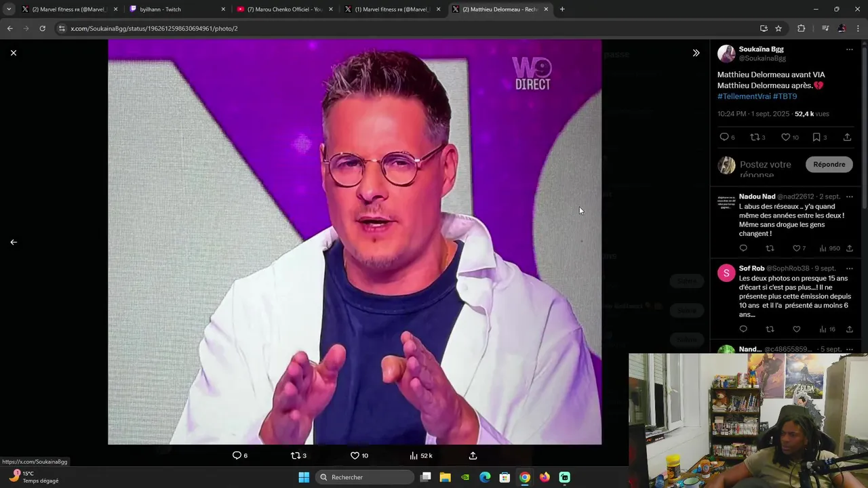
Task: View analytics 950 on Nadou Nad's comment
Action: pyautogui.click(x=829, y=248)
